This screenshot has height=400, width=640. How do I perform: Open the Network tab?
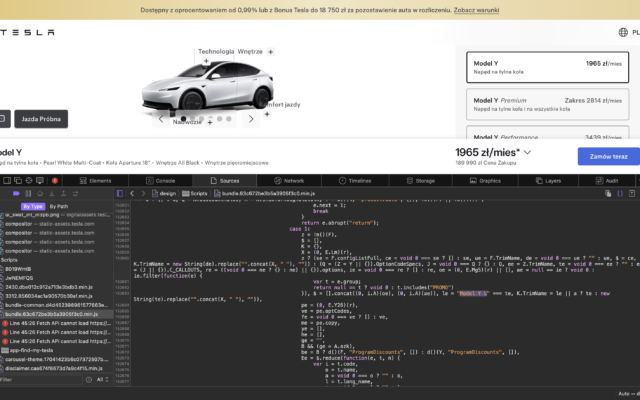tap(289, 180)
